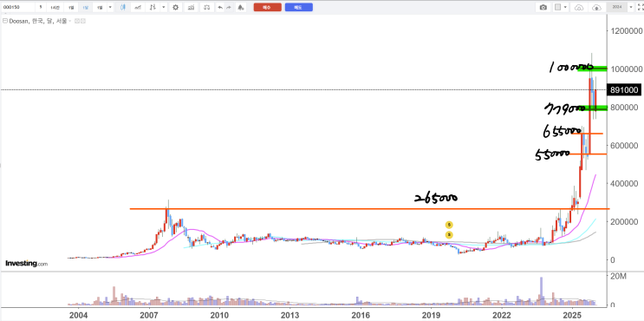Click the 2004 label on time axis

[79, 315]
